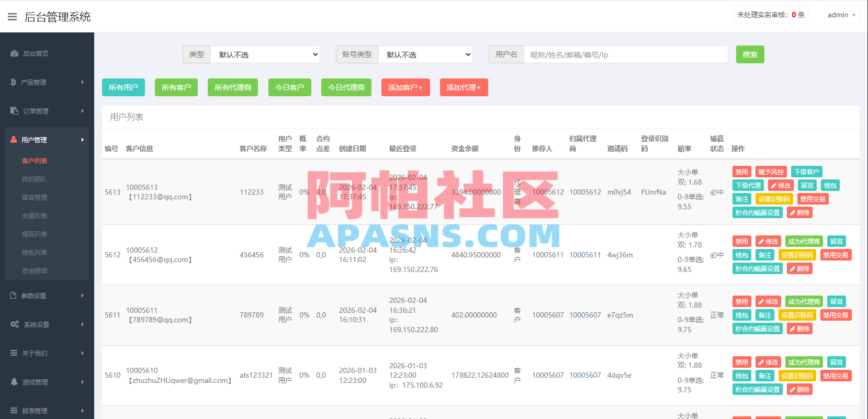Image resolution: width=868 pixels, height=419 pixels.
Task: Filter by 今日代理商
Action: (x=346, y=87)
